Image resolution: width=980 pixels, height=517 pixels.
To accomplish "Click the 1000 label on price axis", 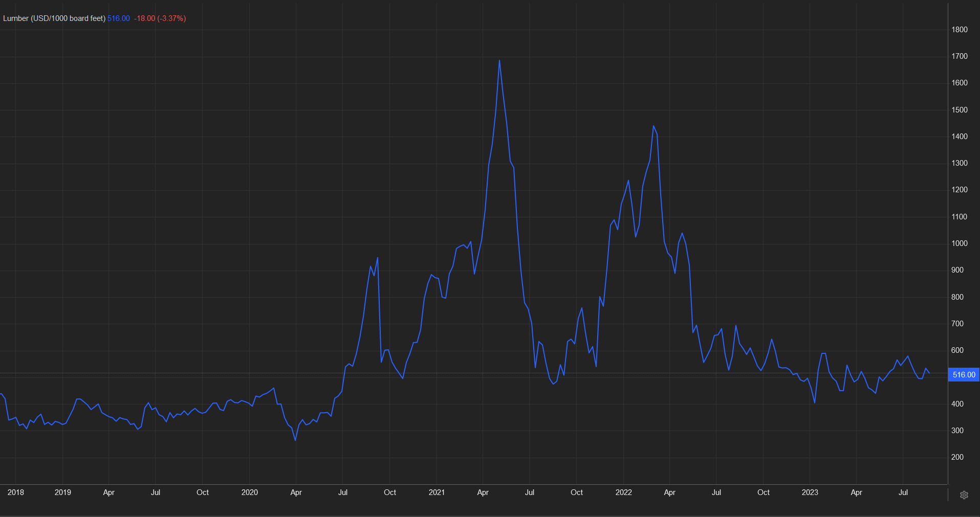I will (959, 243).
